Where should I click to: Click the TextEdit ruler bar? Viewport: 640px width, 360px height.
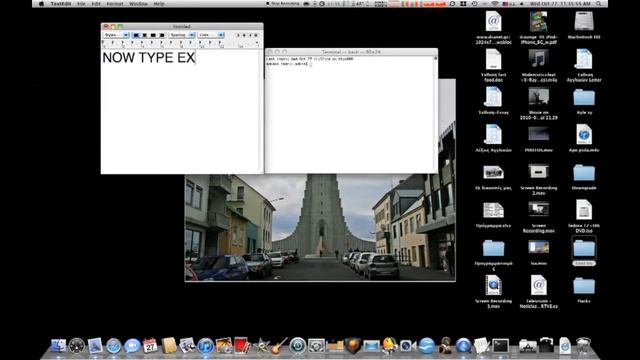click(x=182, y=44)
